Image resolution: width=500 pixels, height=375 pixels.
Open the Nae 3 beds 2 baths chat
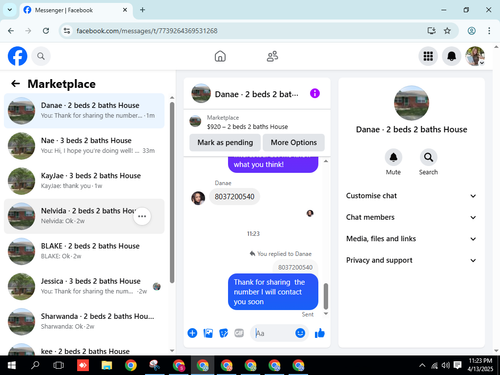(84, 146)
